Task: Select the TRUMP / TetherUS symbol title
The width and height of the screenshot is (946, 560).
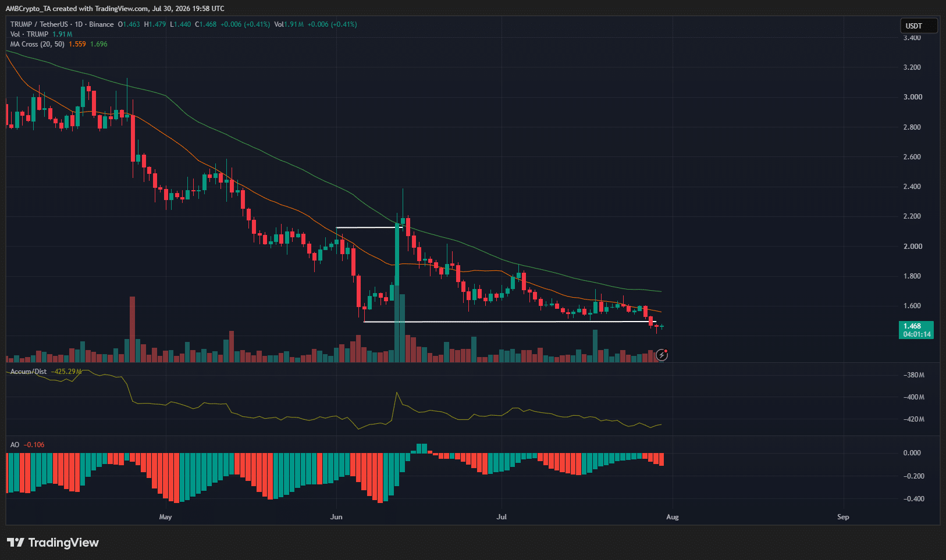Action: [x=39, y=24]
